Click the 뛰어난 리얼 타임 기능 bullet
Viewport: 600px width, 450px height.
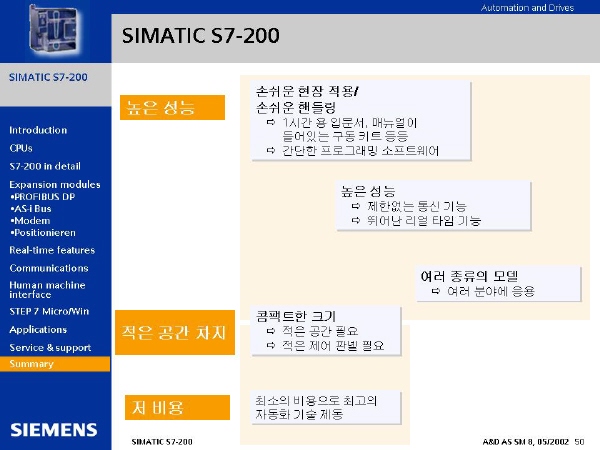(424, 221)
